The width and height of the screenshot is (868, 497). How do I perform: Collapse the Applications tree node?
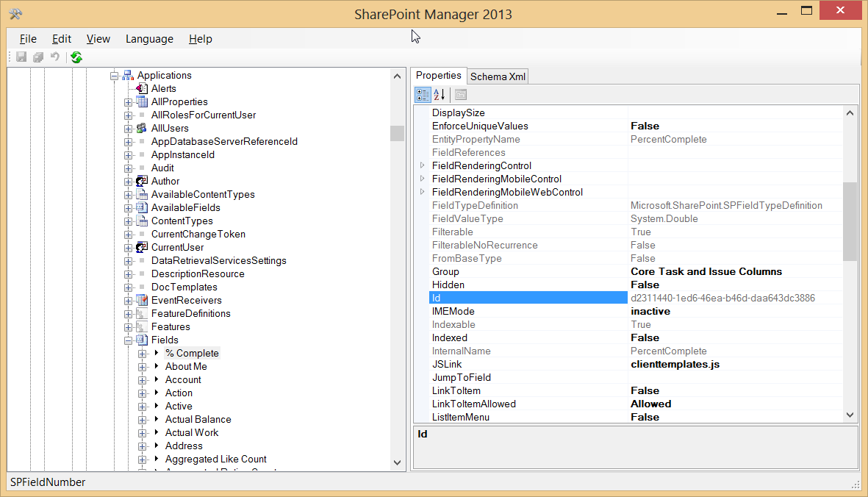click(x=114, y=76)
